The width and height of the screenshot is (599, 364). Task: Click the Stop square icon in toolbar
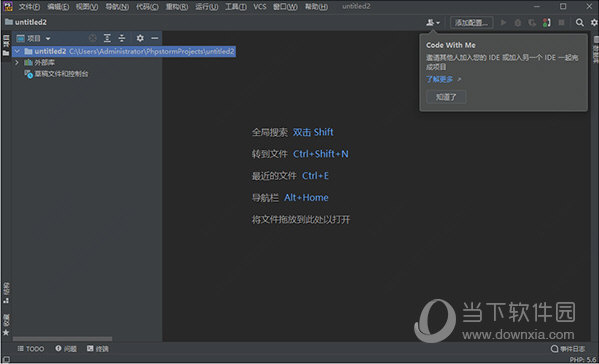pos(561,23)
